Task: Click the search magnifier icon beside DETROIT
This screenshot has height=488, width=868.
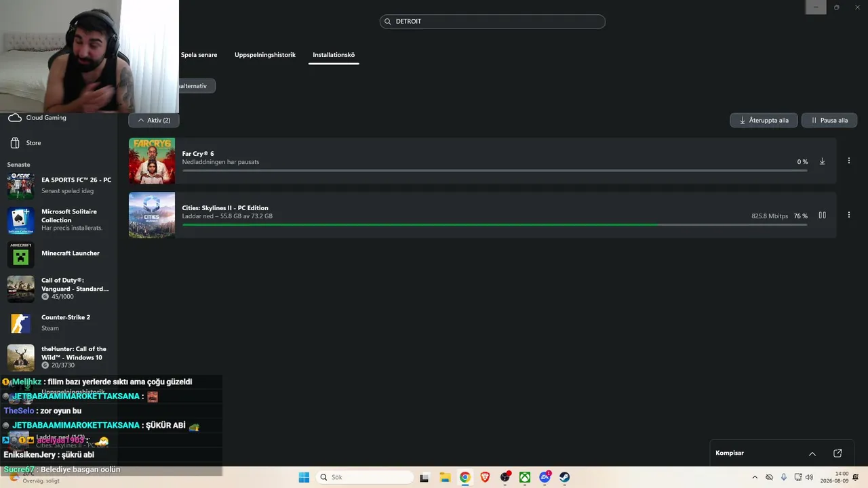Action: pos(388,22)
